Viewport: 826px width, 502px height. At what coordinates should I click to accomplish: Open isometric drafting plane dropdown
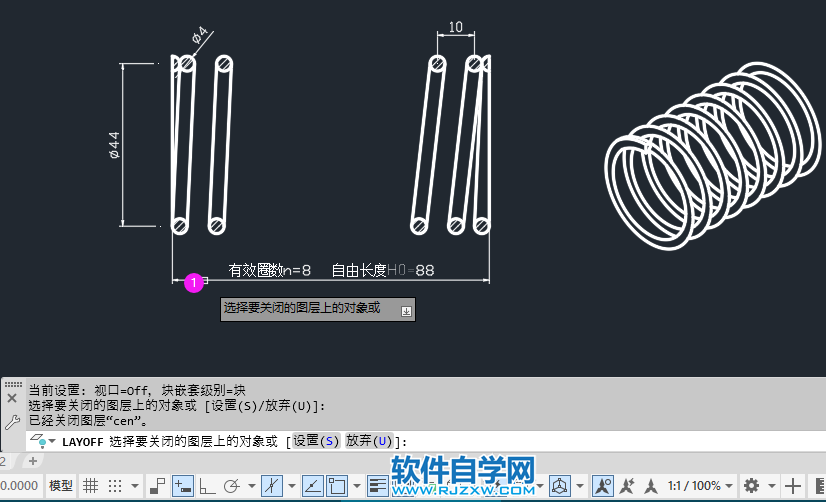(x=292, y=486)
